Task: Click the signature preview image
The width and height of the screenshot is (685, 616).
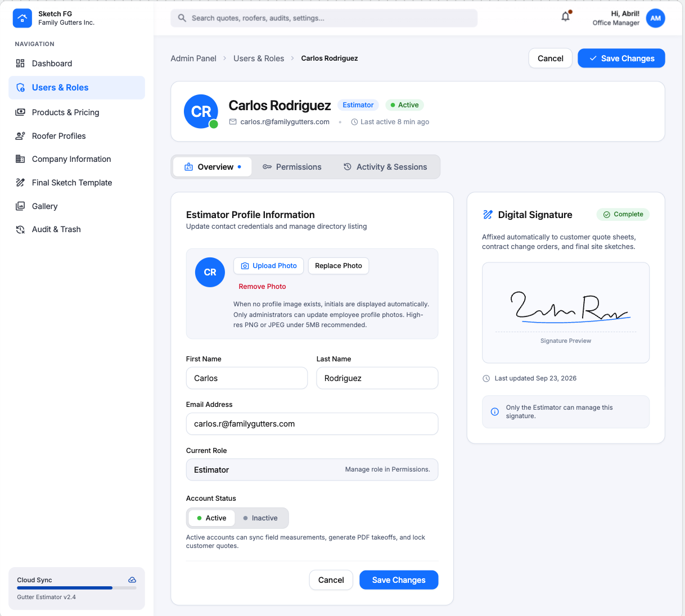Action: 566,312
